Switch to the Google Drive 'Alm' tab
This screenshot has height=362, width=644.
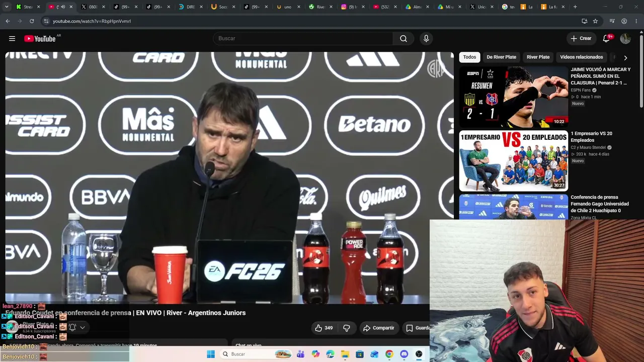click(418, 7)
